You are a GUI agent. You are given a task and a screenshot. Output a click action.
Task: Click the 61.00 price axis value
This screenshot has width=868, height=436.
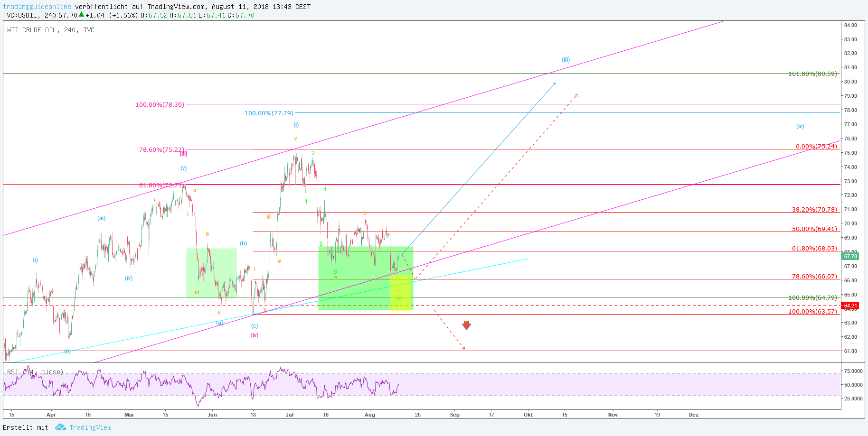pyautogui.click(x=850, y=351)
